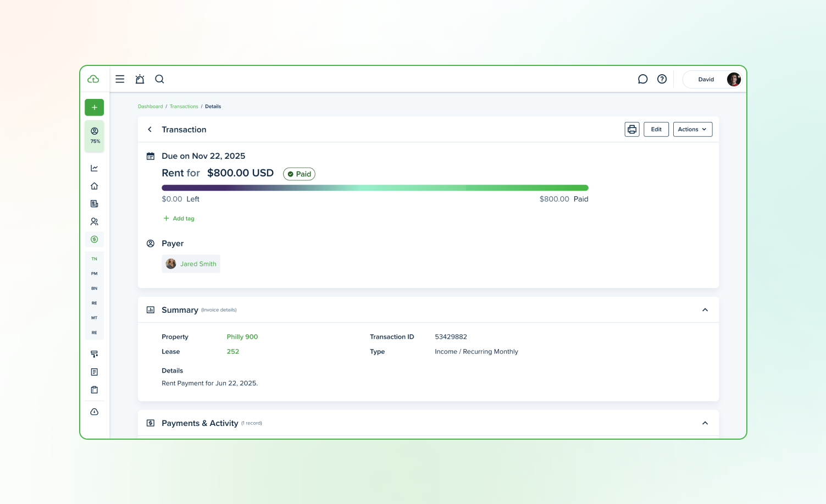826x504 pixels.
Task: Open the home properties sidebar icon
Action: 95,186
